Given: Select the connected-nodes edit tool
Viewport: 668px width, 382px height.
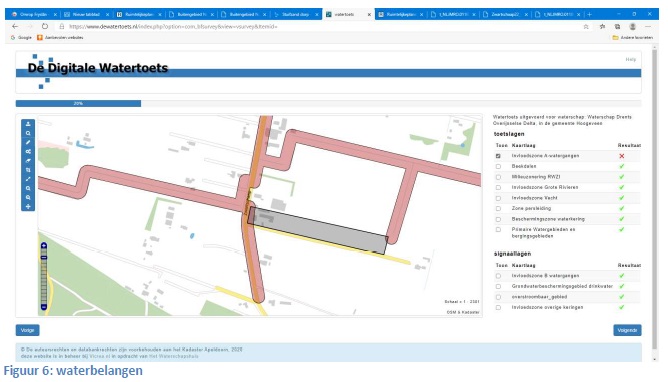Looking at the screenshot, I should point(28,152).
